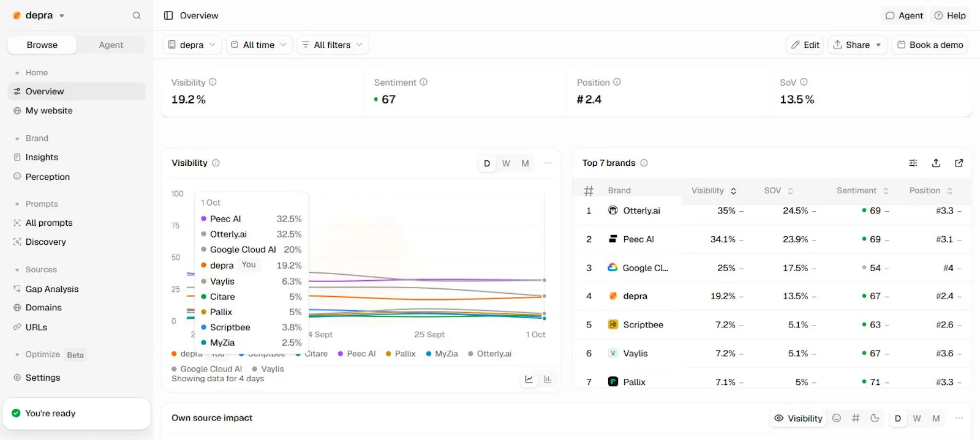980x440 pixels.
Task: Click info icon beside Top 7 brands
Action: click(644, 163)
